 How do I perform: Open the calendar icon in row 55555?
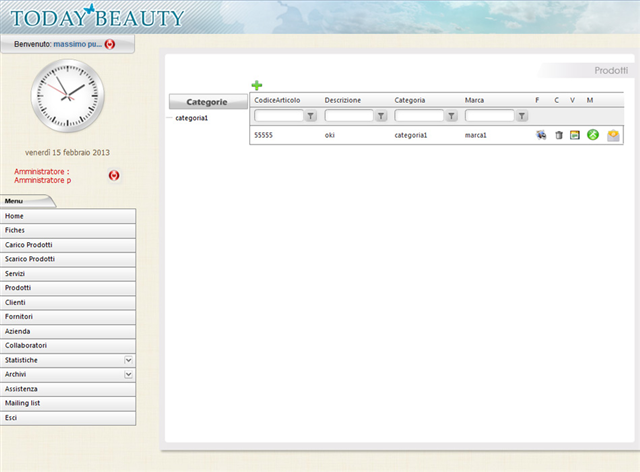(575, 135)
